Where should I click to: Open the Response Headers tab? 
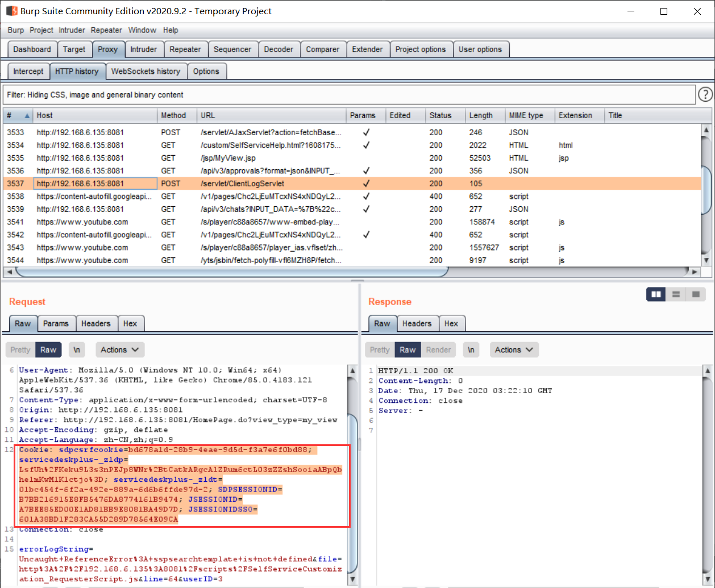pos(417,323)
